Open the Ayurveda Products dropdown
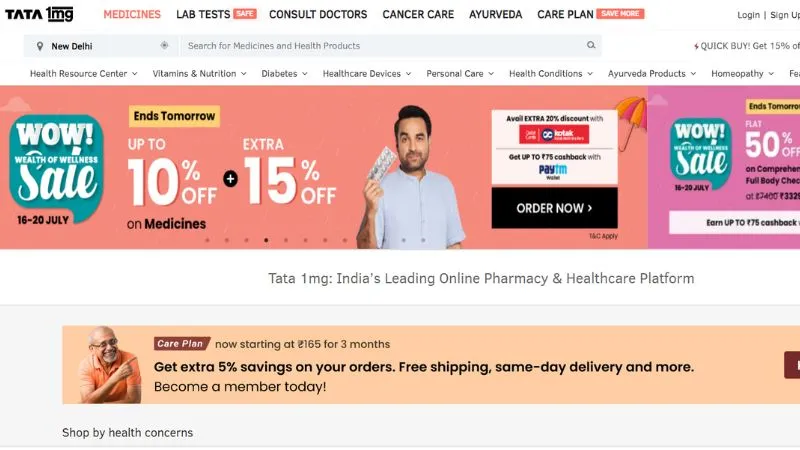800x450 pixels. (x=652, y=73)
